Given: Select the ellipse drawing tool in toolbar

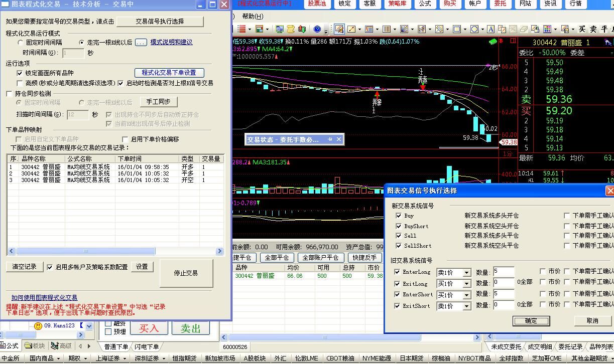Looking at the screenshot, I should coord(474,29).
